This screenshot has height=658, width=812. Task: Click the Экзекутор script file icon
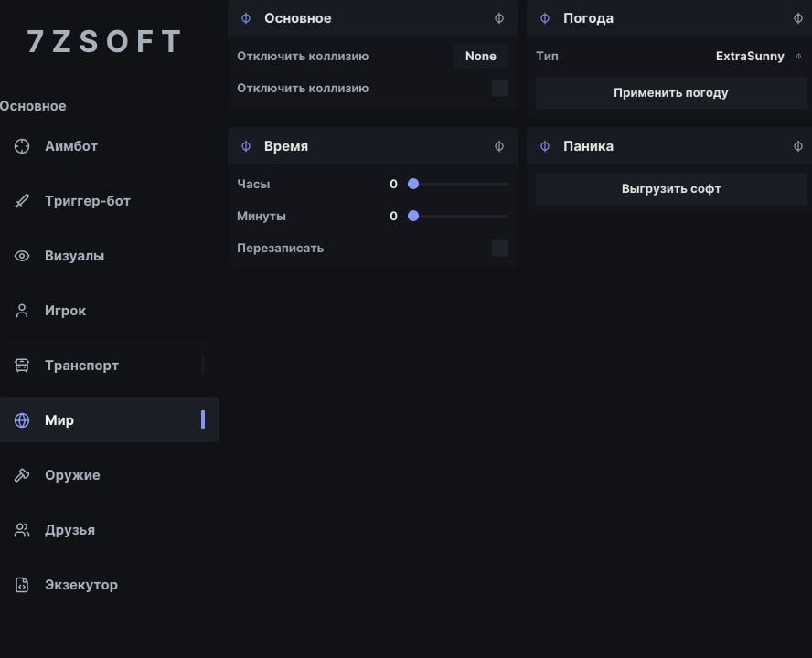(x=22, y=585)
